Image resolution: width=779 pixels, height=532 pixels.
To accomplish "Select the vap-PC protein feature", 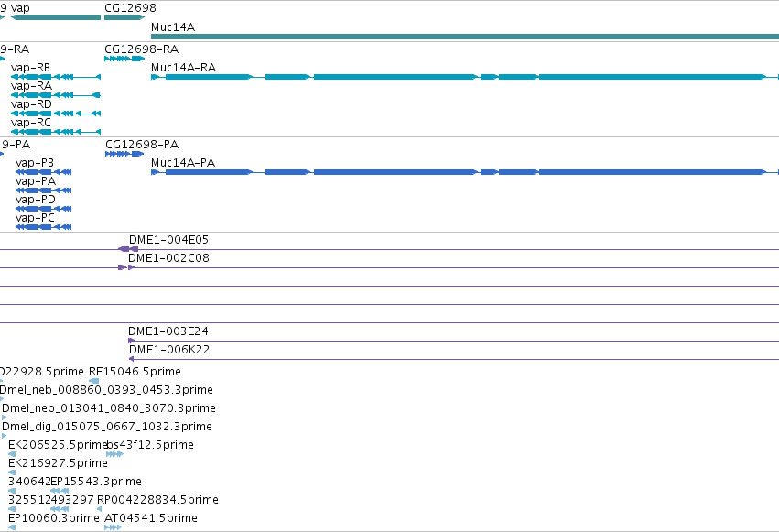I will point(44,227).
